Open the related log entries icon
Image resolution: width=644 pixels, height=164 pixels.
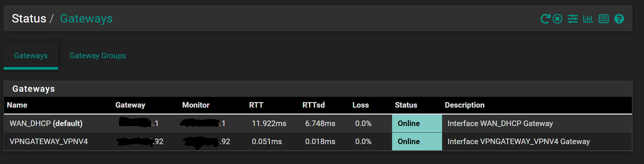click(x=604, y=19)
